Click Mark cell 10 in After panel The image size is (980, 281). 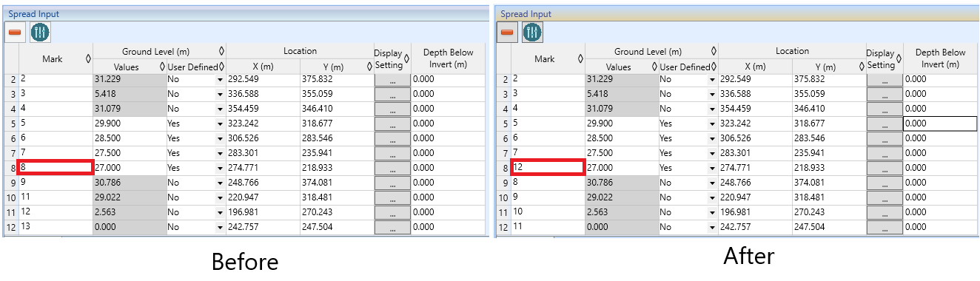coord(548,212)
